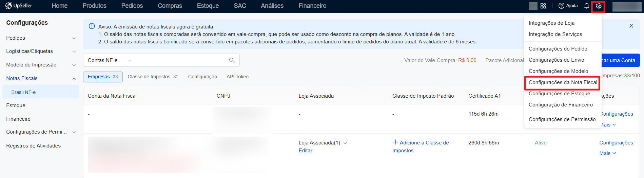Click the notification bell icon

tap(586, 6)
